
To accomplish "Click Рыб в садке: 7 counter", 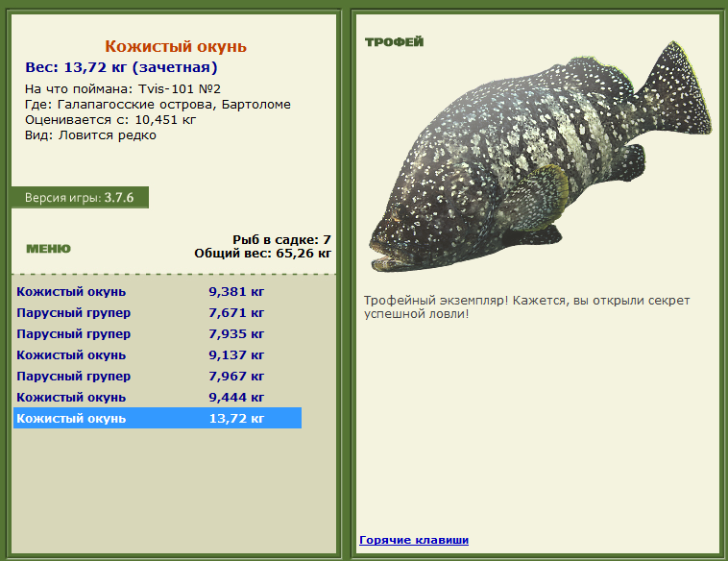I will point(281,239).
